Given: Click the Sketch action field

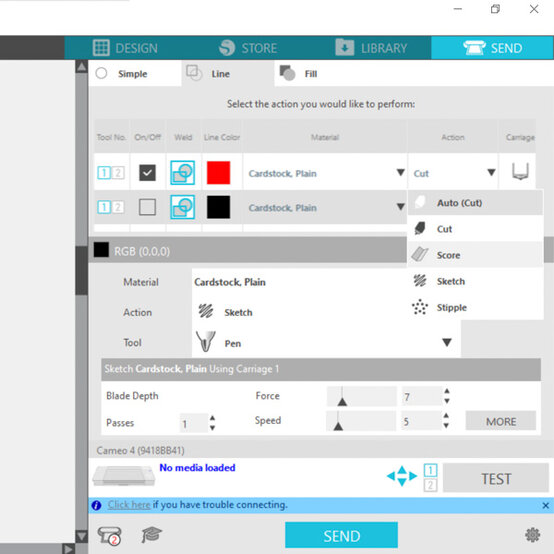Looking at the screenshot, I should coord(299,312).
